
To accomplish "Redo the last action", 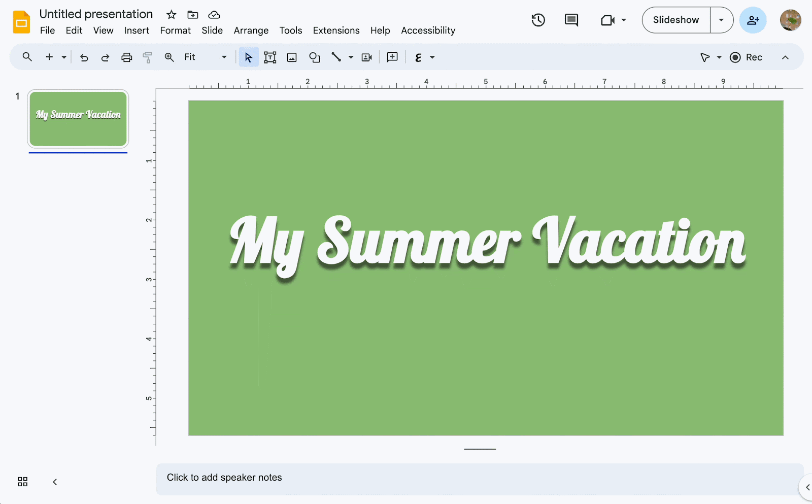I will pos(105,57).
